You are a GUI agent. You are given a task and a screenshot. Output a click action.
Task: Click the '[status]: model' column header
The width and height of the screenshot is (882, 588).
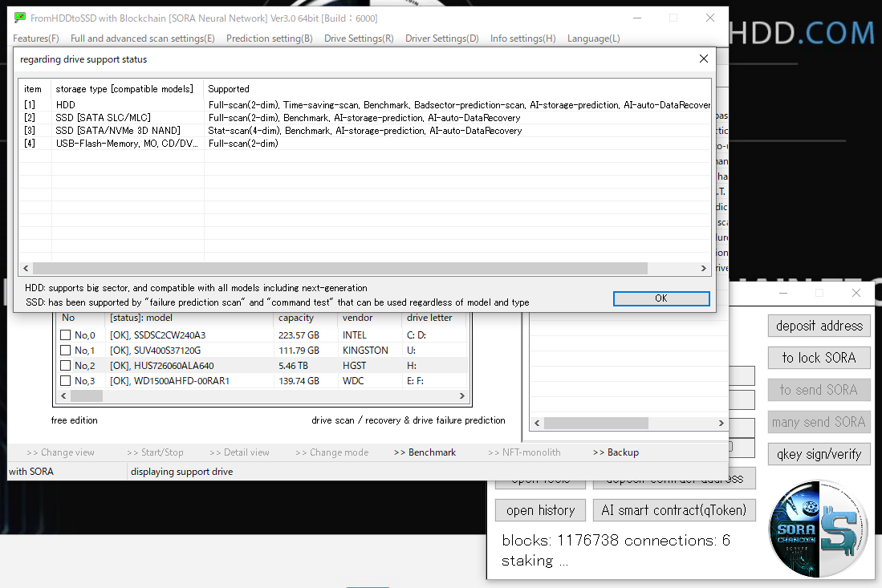[189, 318]
